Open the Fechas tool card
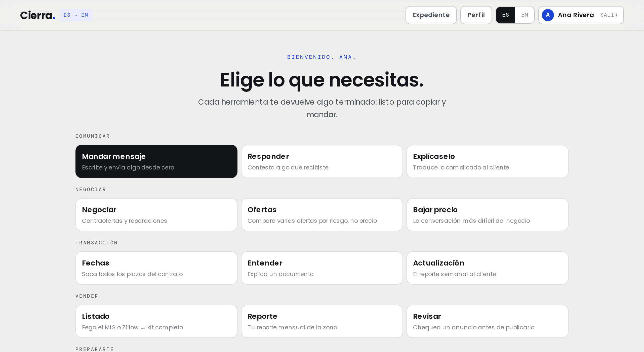This screenshot has width=644, height=352. click(x=156, y=268)
